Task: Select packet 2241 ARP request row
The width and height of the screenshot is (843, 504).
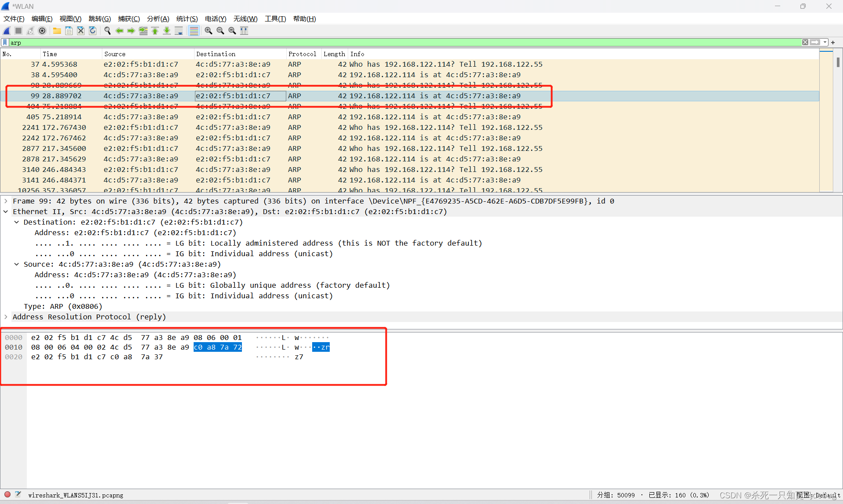Action: 410,128
